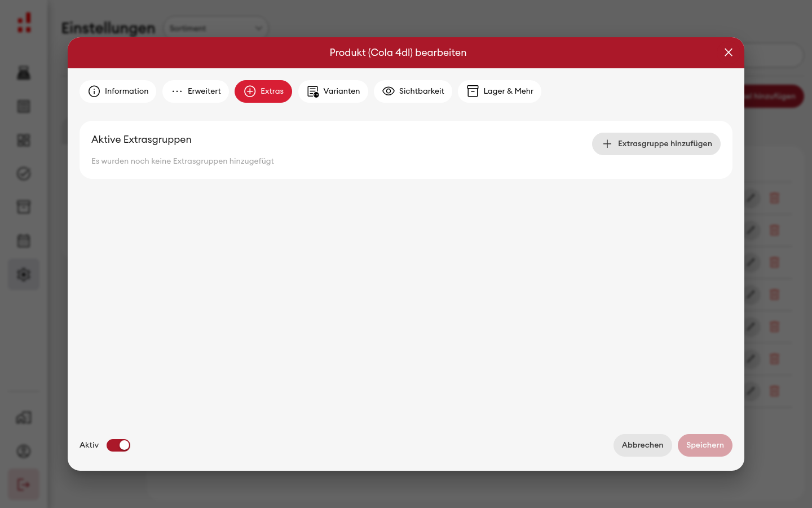Click the settings gear icon in sidebar
The image size is (812, 508).
tap(24, 275)
